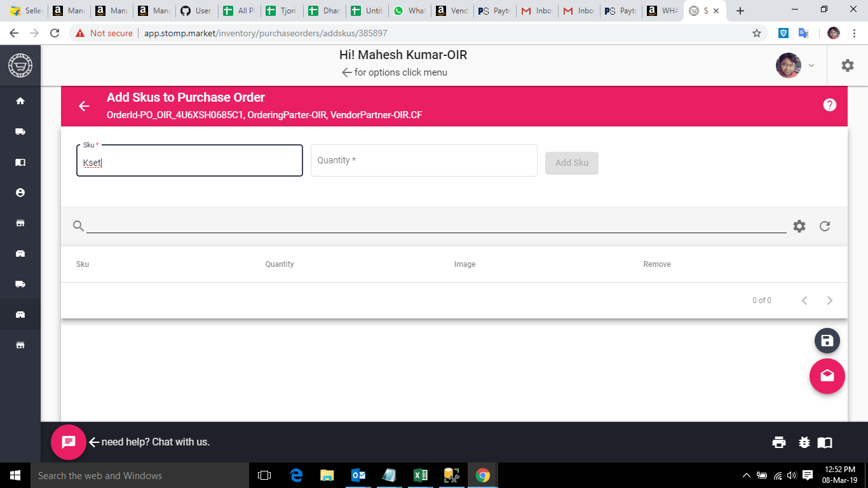
Task: Open the table settings gear above the Sku column
Action: tap(799, 226)
